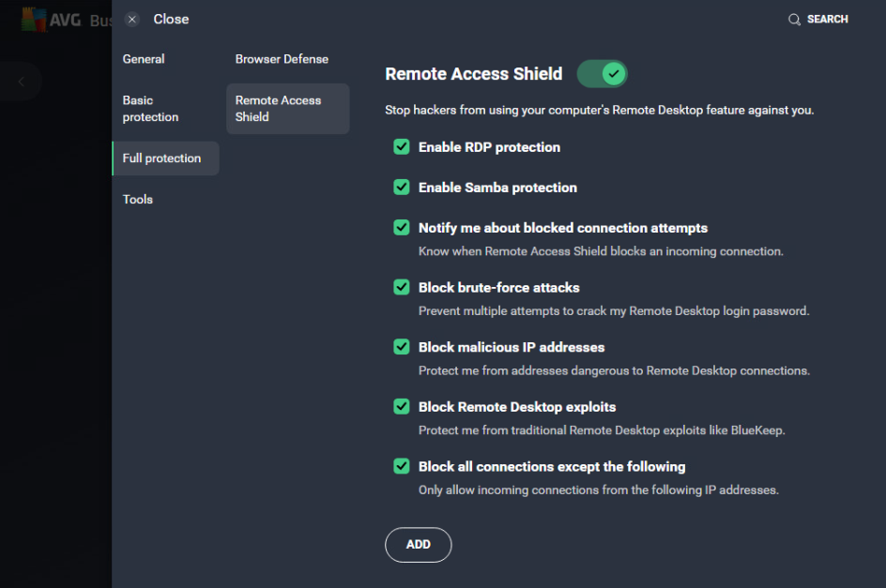Uncheck Block all connections except the following
Viewport: 886px width, 588px height.
[x=402, y=465]
